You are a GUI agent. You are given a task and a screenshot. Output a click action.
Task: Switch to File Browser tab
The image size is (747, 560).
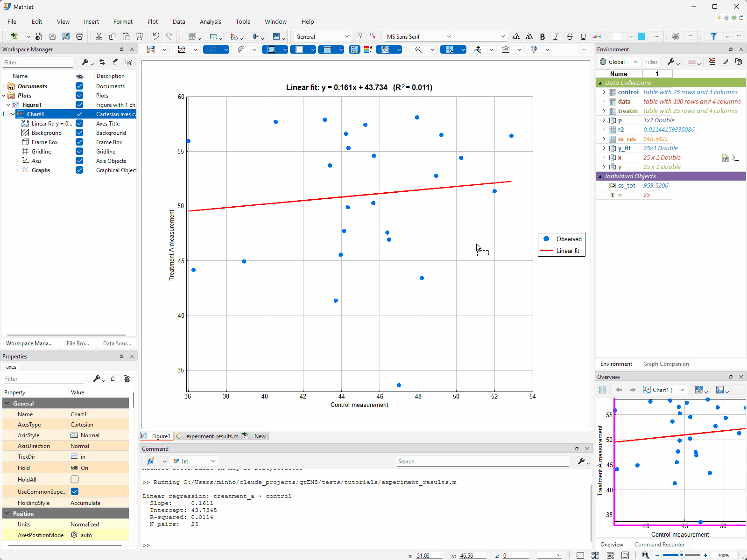coord(78,343)
